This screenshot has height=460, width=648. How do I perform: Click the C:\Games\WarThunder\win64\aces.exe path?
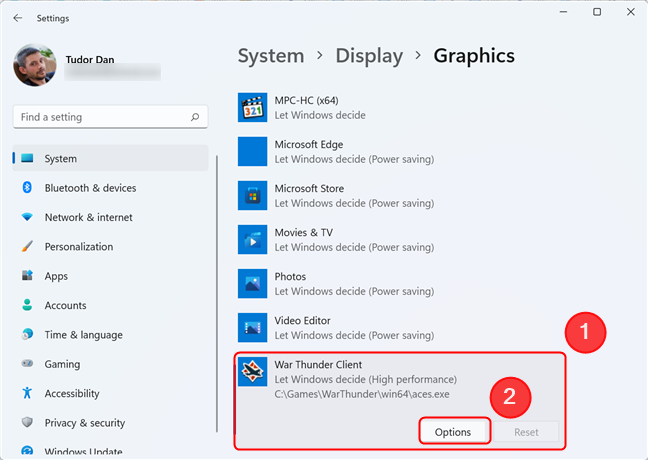[x=362, y=394]
